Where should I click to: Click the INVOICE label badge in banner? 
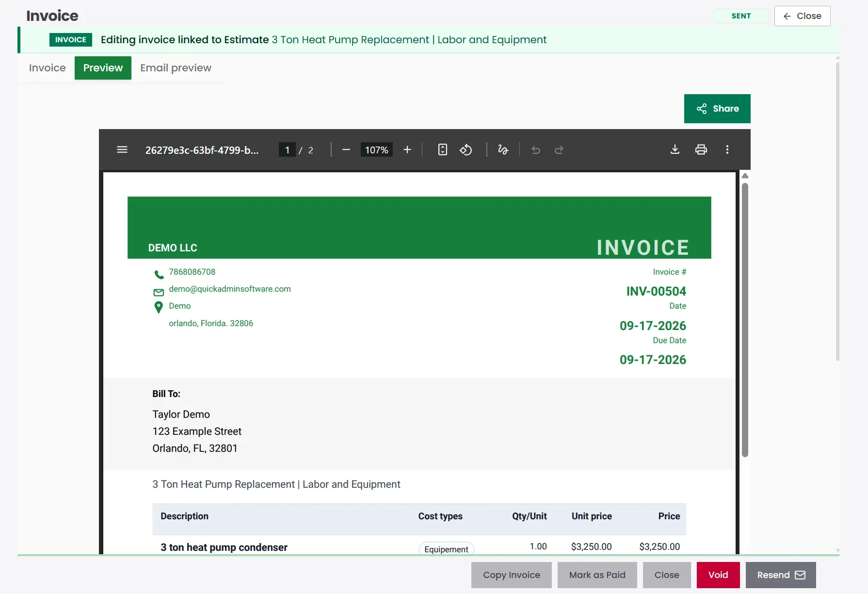(71, 40)
